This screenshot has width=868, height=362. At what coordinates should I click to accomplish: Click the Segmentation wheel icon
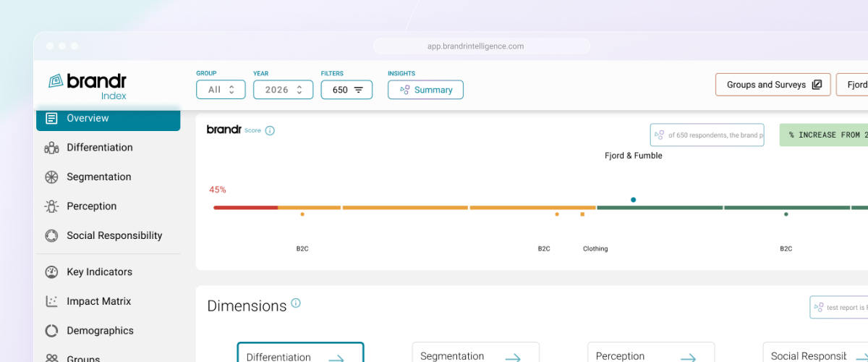click(51, 177)
